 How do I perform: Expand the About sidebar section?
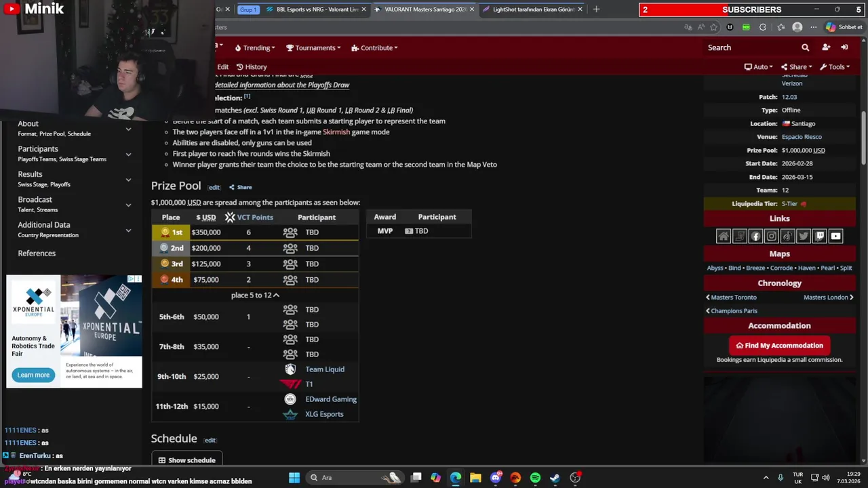click(x=128, y=129)
